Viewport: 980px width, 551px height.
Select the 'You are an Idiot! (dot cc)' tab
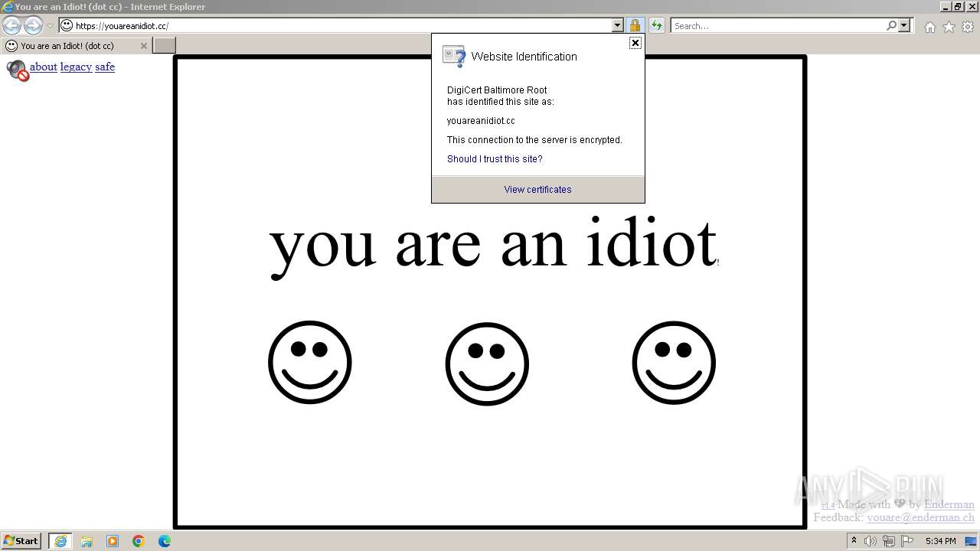click(x=76, y=46)
